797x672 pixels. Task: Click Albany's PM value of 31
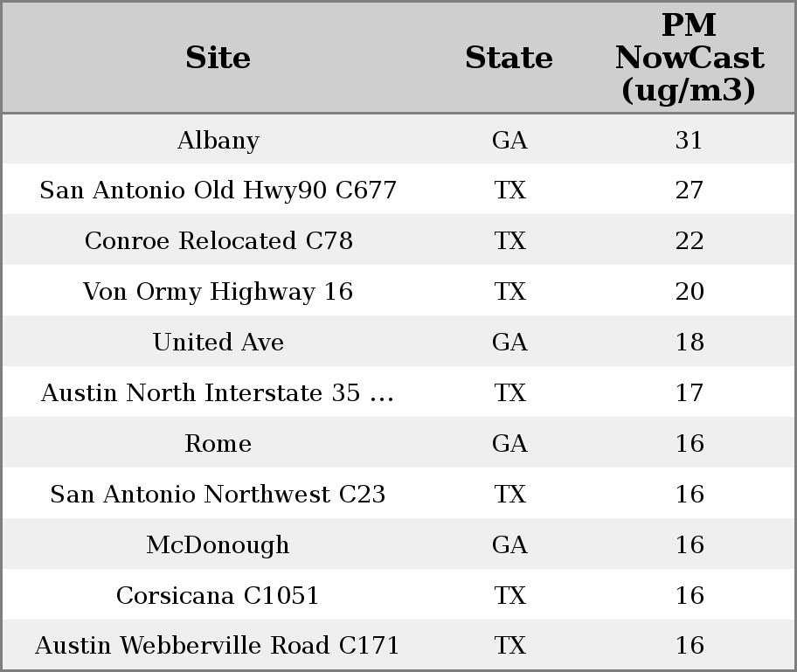point(689,140)
